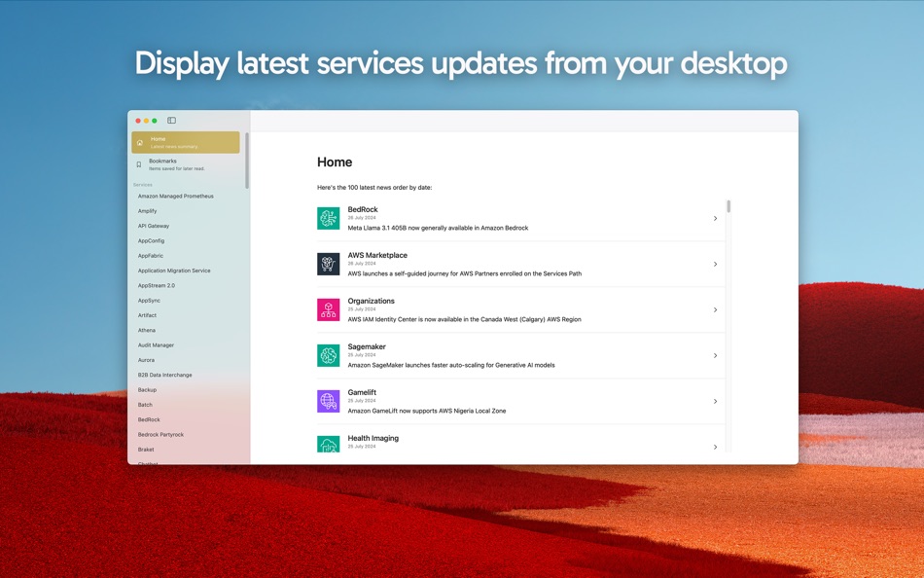This screenshot has width=924, height=578.
Task: Select AppConfig in services list
Action: [151, 241]
